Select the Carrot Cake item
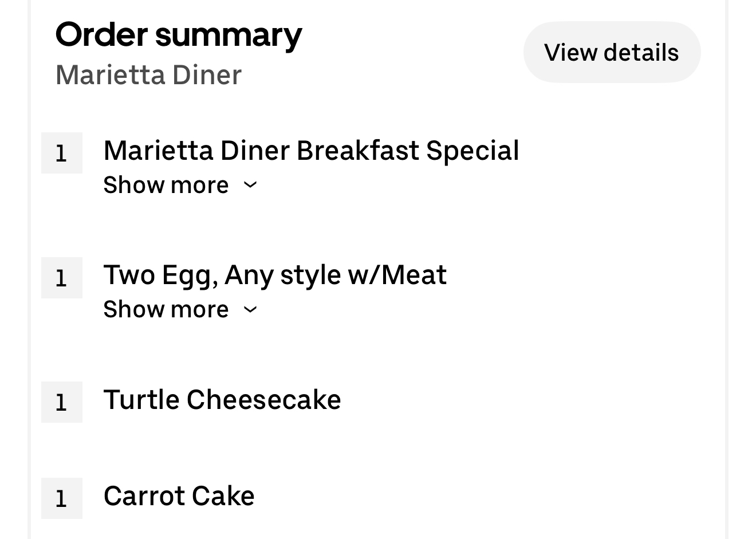Viewport: 756px width, 539px height. click(179, 496)
